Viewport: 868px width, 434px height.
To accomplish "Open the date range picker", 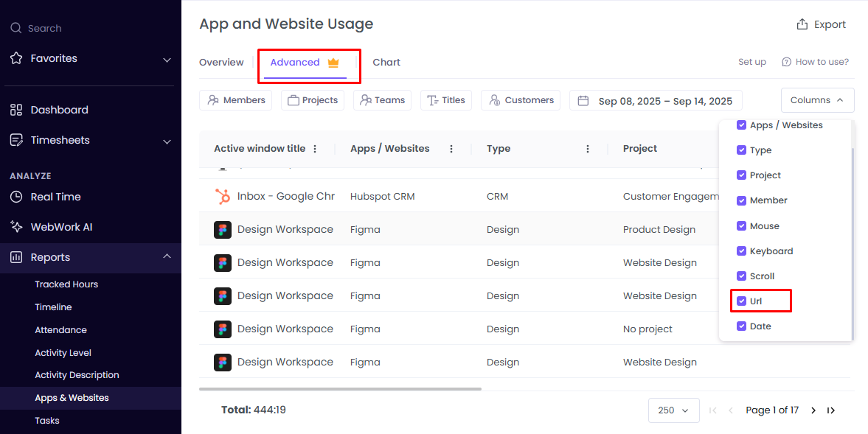I will 655,100.
